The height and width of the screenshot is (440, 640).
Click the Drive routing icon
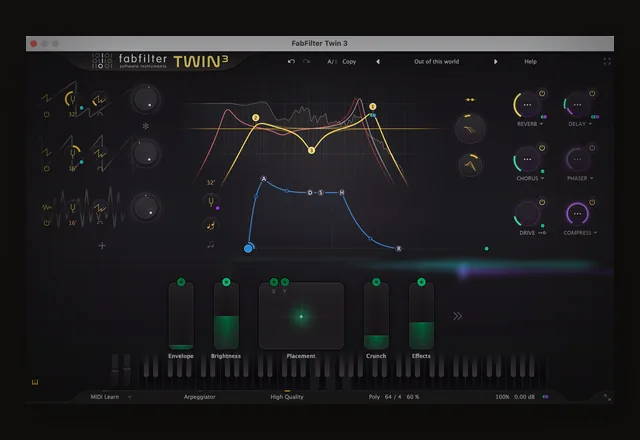(542, 233)
